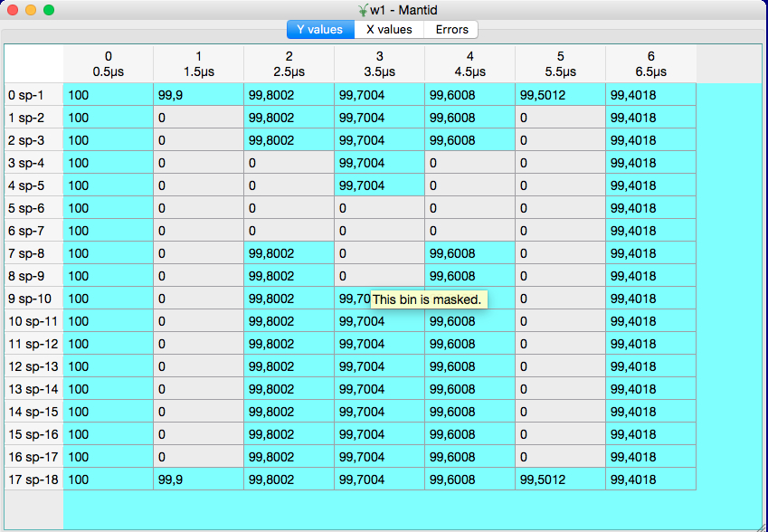Select 99,4018 cell in row sp-7

(x=651, y=231)
